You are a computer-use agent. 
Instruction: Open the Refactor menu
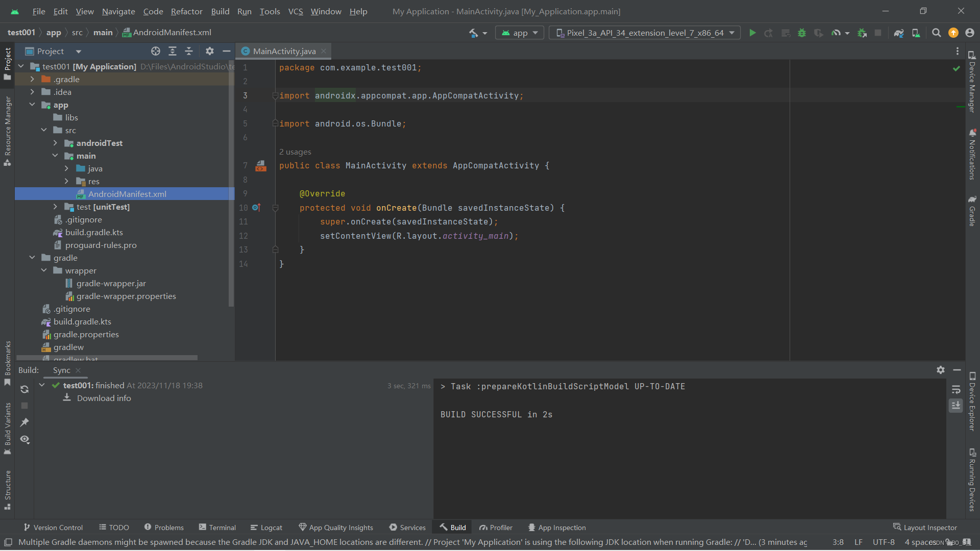[x=186, y=11]
